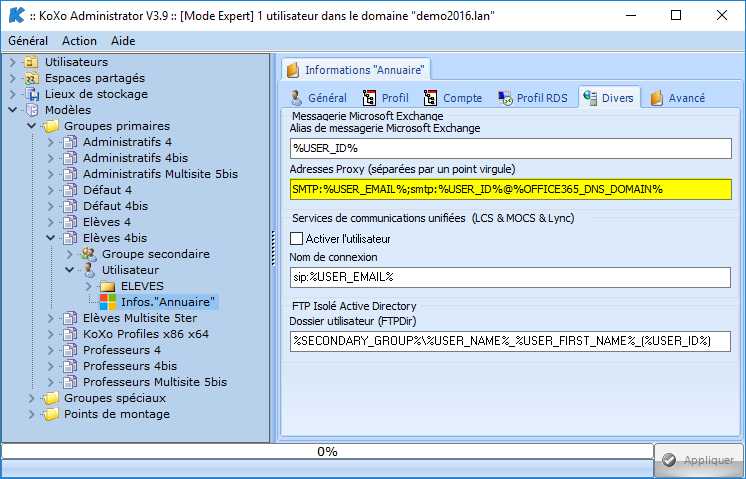Click the Appliquer button
746x479 pixels.
coord(699,459)
